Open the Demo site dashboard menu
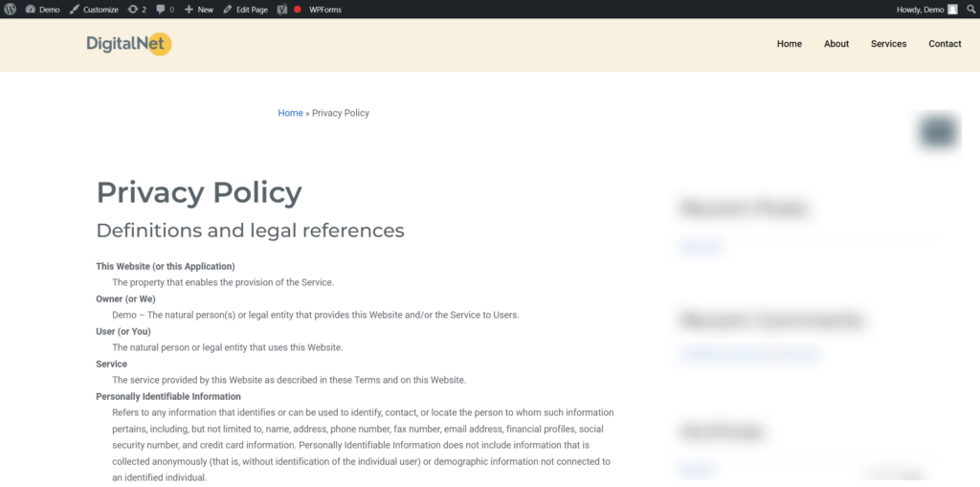The height and width of the screenshot is (487, 980). [42, 10]
